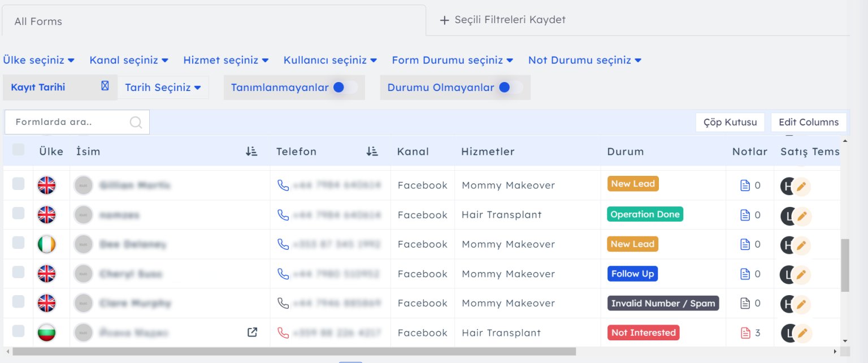Open notes icon for the Not Interested row

[745, 333]
